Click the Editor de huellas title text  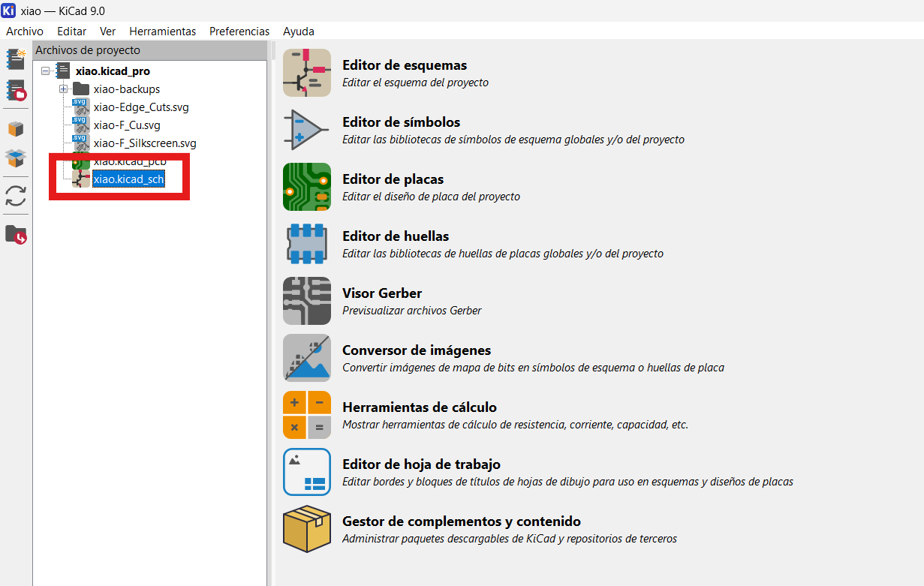click(396, 236)
